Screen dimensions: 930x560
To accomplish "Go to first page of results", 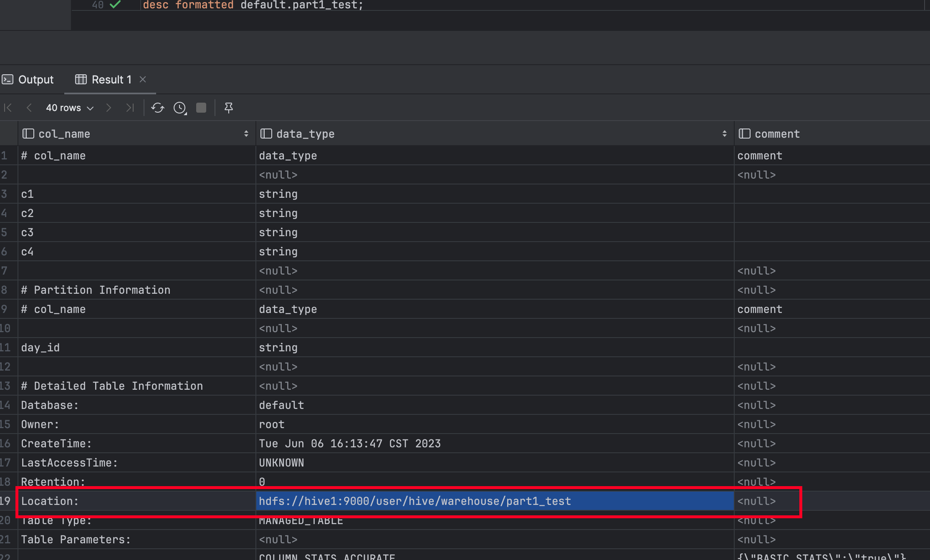I will [8, 108].
